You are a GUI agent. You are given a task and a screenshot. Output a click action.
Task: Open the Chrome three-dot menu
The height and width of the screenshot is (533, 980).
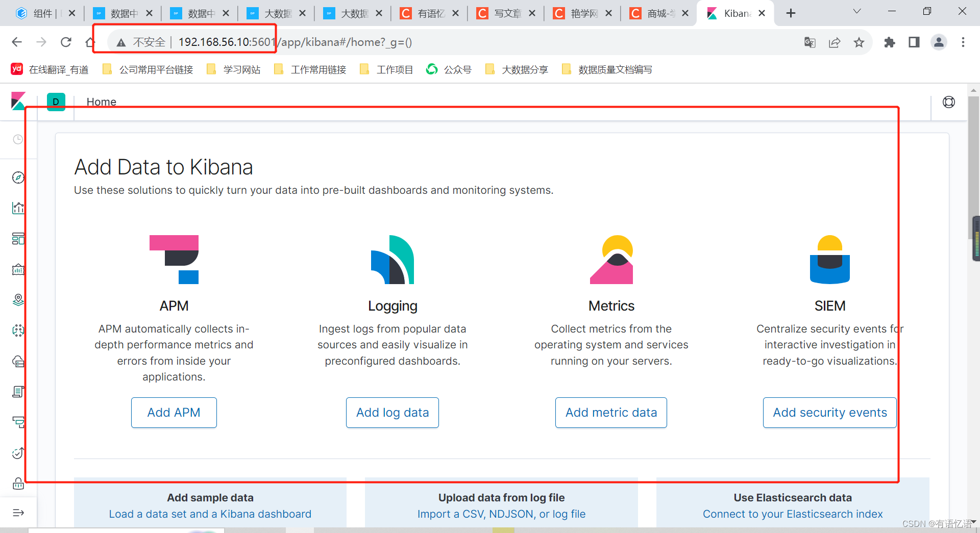pyautogui.click(x=963, y=42)
